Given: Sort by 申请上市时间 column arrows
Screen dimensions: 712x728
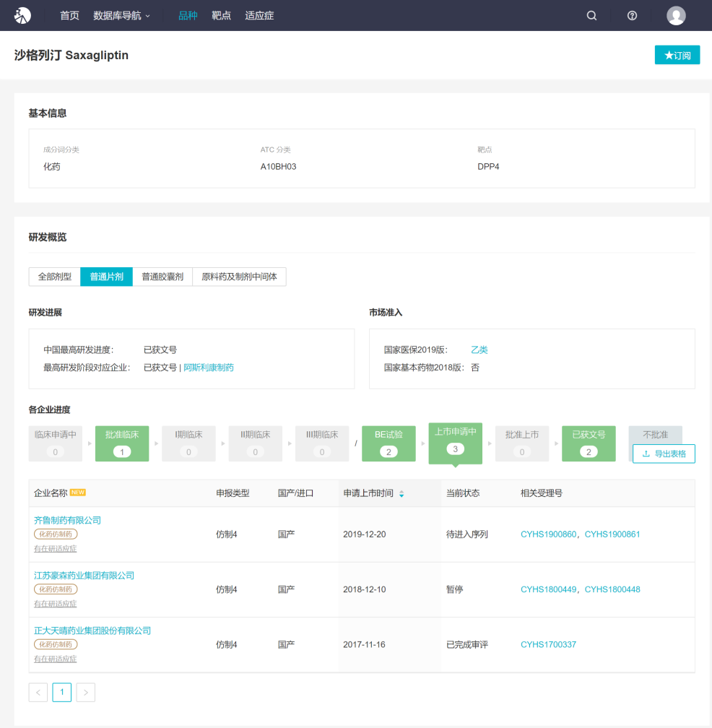Looking at the screenshot, I should click(x=401, y=494).
